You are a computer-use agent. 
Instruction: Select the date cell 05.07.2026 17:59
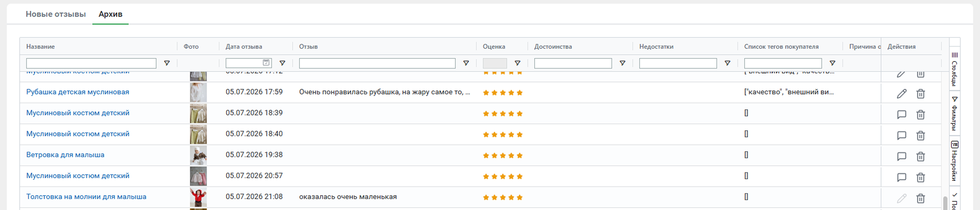pos(254,92)
